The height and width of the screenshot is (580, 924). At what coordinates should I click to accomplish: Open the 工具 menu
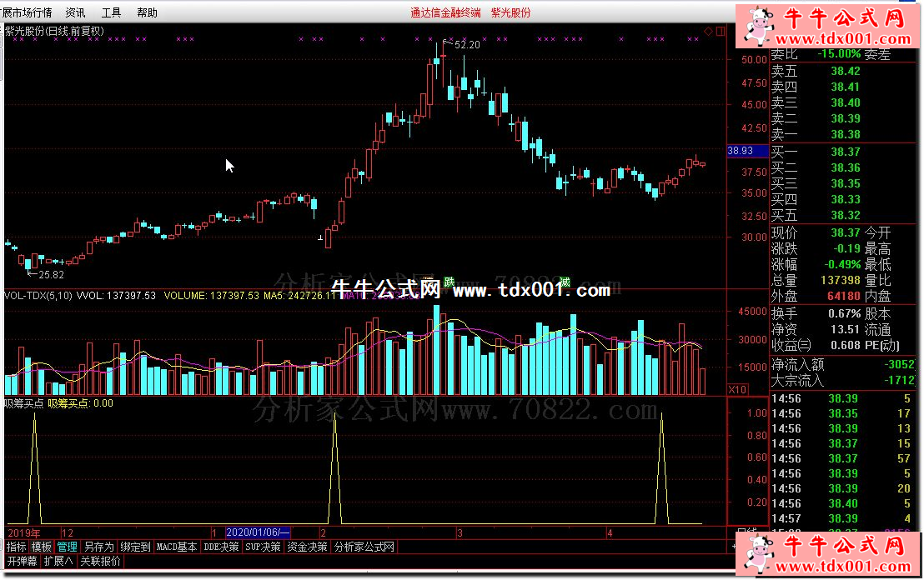pyautogui.click(x=112, y=12)
